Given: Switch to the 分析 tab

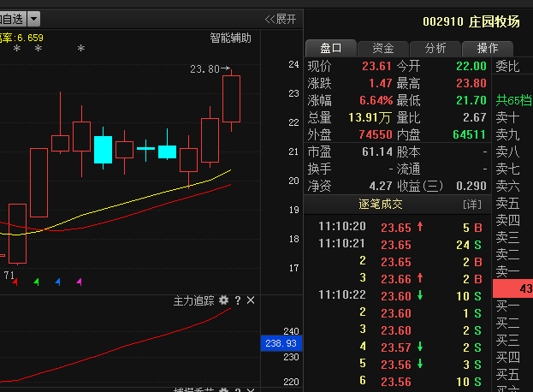Looking at the screenshot, I should [x=435, y=48].
